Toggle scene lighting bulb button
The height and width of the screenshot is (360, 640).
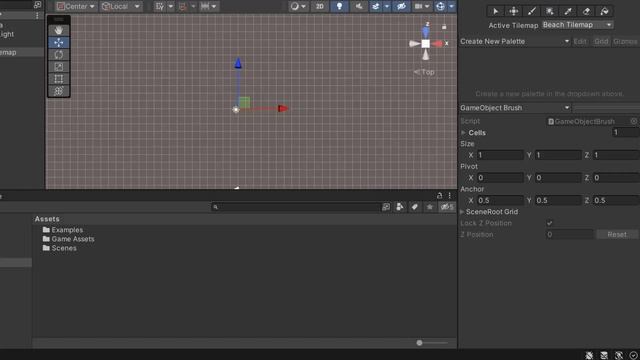[x=339, y=6]
